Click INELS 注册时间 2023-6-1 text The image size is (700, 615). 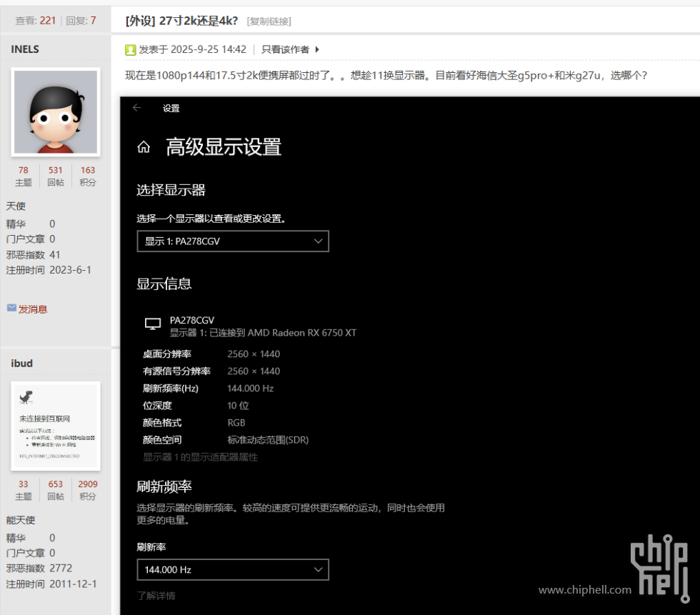tap(49, 270)
